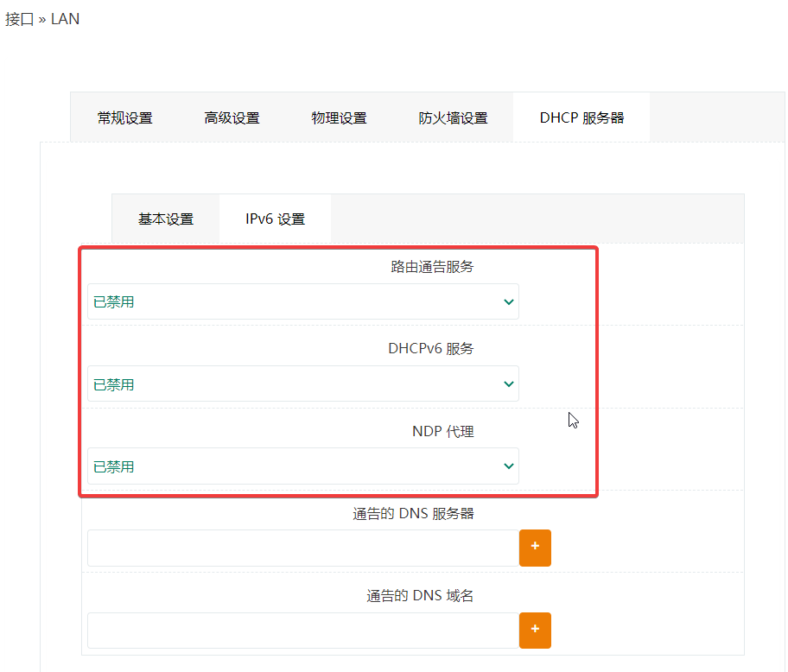Click the NDP 代理 field label
This screenshot has width=788, height=672.
(x=442, y=432)
